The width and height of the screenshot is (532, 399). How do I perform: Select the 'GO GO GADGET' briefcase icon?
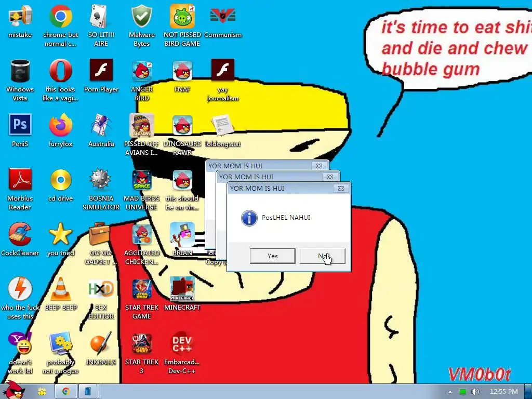pyautogui.click(x=99, y=234)
